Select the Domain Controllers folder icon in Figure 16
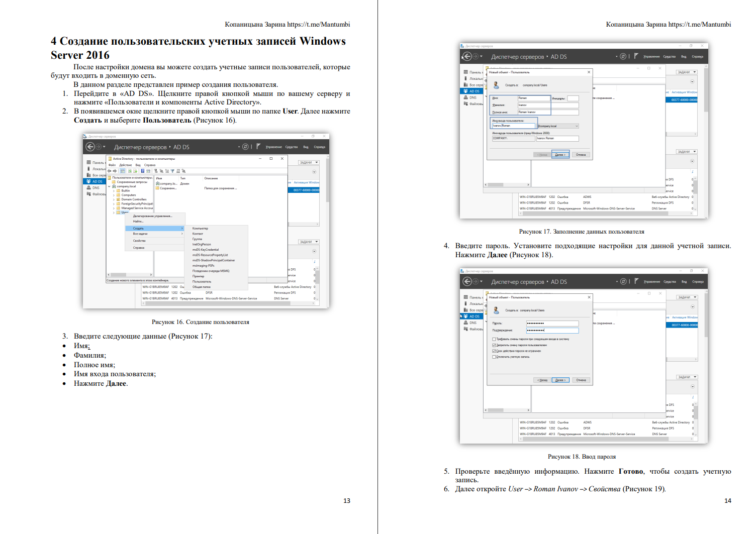The width and height of the screenshot is (756, 534). (x=119, y=199)
